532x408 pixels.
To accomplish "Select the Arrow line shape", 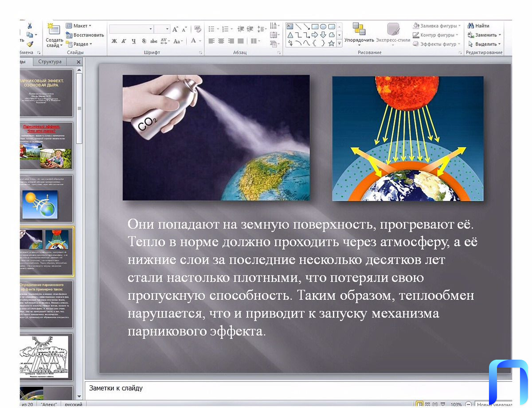I will coord(306,26).
